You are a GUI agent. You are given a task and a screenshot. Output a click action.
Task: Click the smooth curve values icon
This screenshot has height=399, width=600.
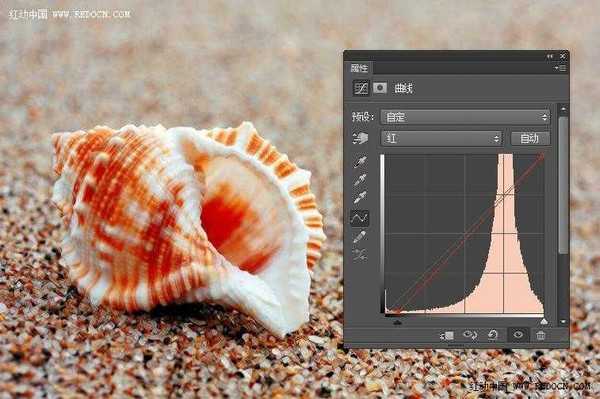point(360,255)
